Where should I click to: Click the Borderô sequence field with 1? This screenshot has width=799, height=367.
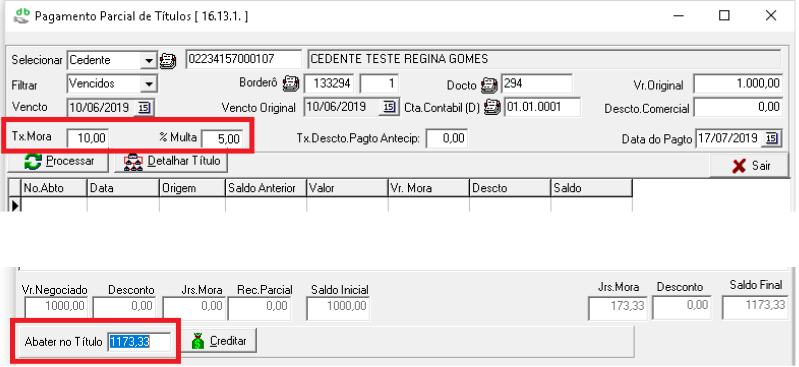pos(379,84)
